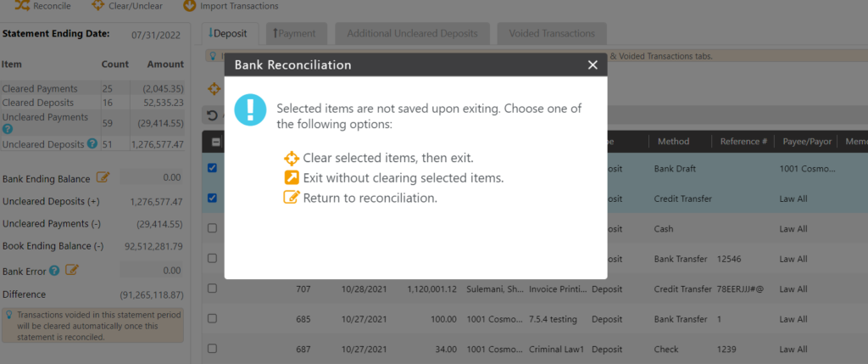Click help icon next to Bank Error
The height and width of the screenshot is (364, 868).
(54, 271)
